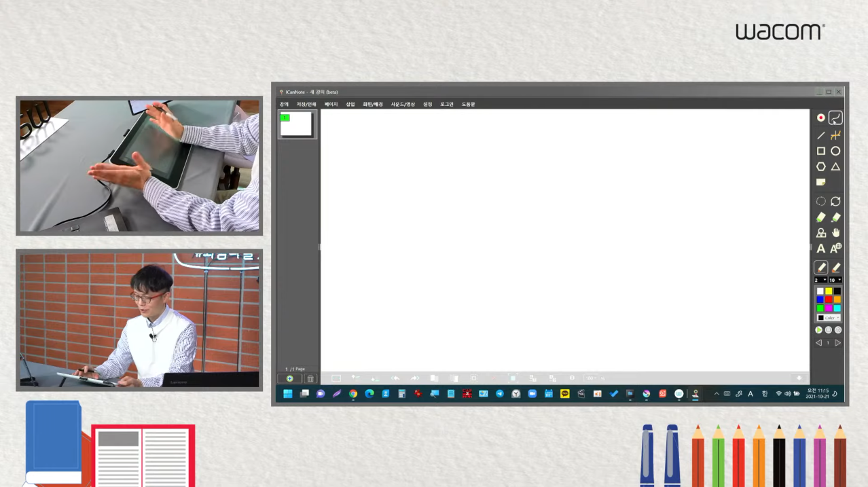The height and width of the screenshot is (487, 868).
Task: Select the freehand curve drawing tool
Action: coord(835,118)
